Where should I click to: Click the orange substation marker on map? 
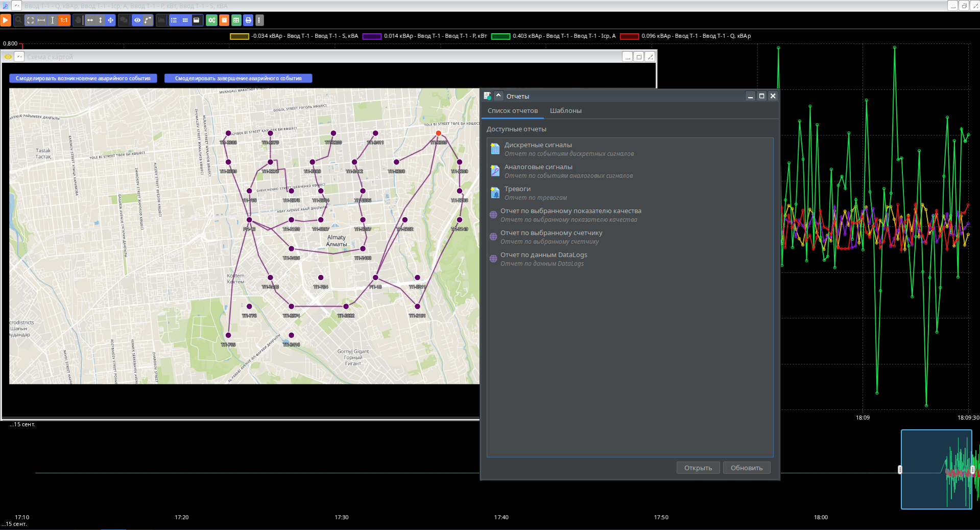click(438, 133)
